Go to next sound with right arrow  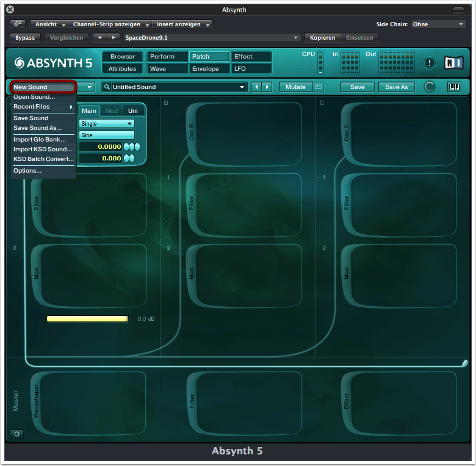click(267, 87)
